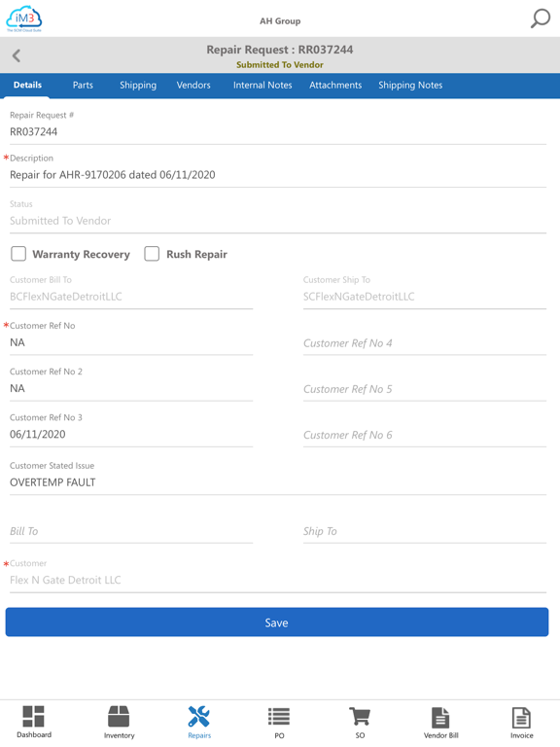This screenshot has width=560, height=747.
Task: Focus the Customer Ref No 5 field
Action: click(x=425, y=389)
